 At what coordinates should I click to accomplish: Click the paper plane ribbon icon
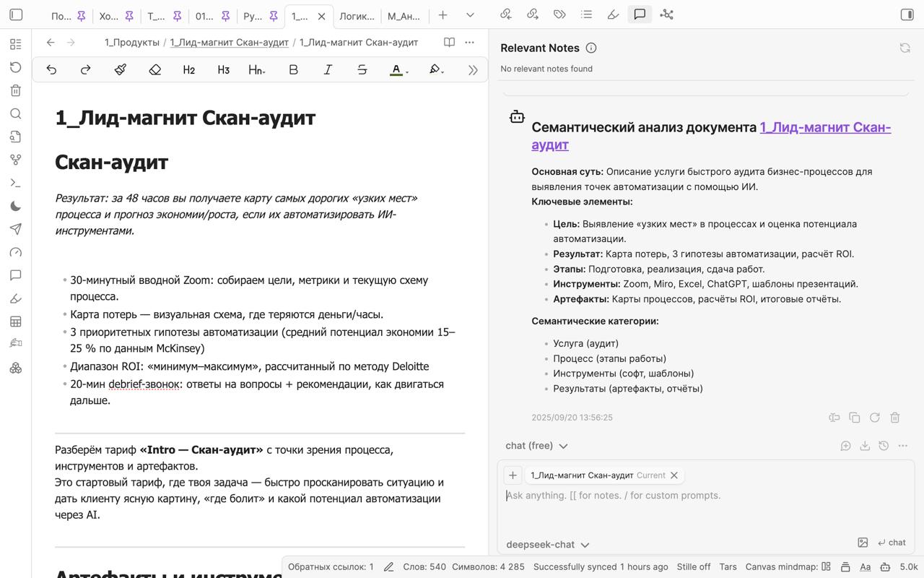point(16,229)
